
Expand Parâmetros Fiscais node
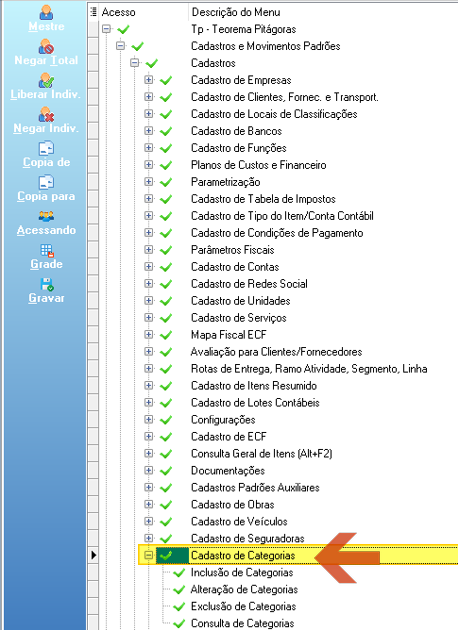point(149,249)
